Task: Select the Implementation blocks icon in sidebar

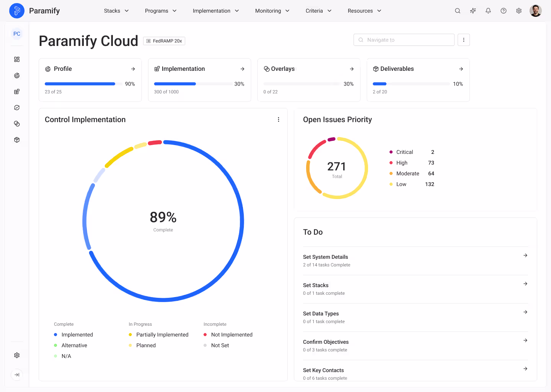Action: 17,91
